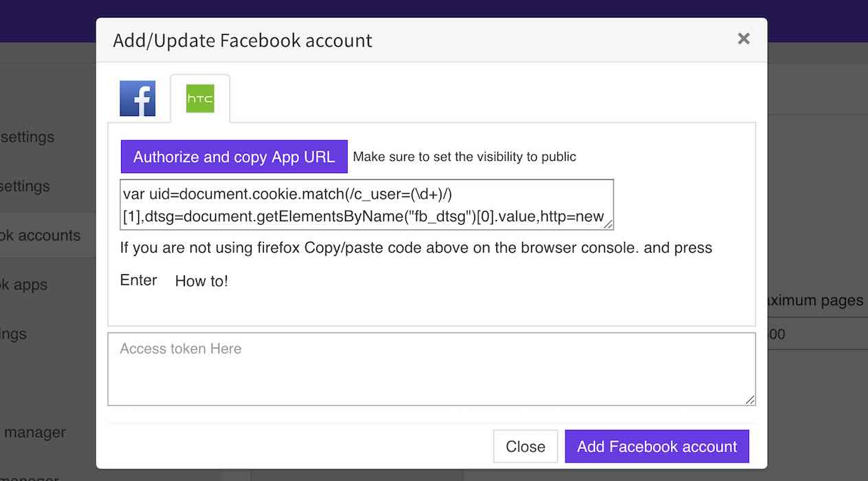Grab the code textarea resize handle
Image resolution: width=868 pixels, height=481 pixels.
[609, 225]
